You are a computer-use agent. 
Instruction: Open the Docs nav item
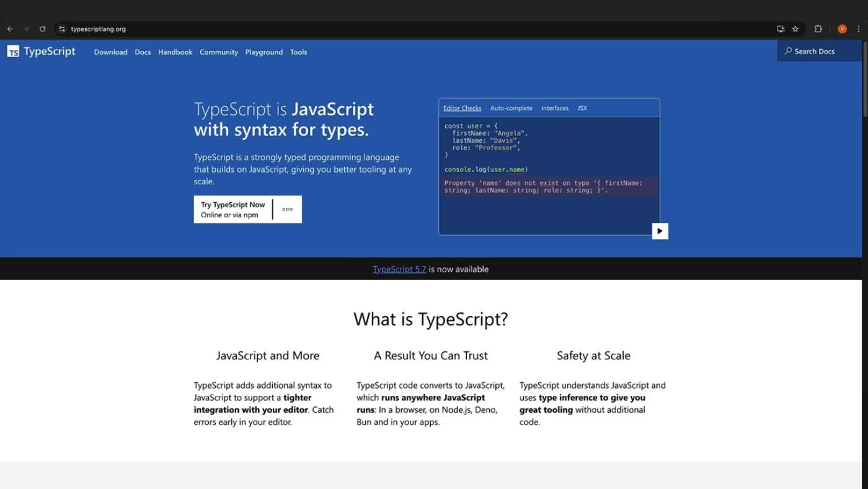143,52
